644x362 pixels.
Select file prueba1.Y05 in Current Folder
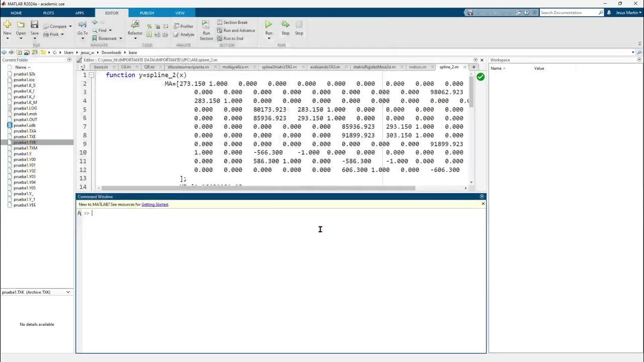25,188
